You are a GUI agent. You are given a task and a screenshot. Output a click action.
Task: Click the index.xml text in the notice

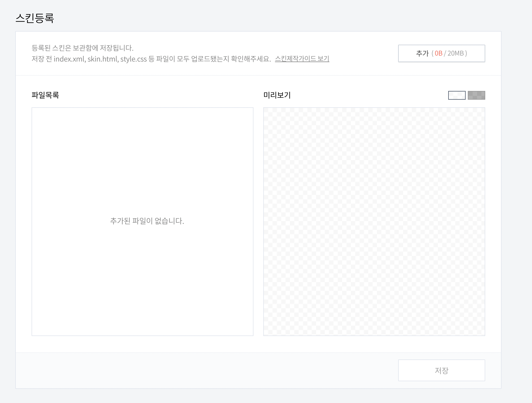(x=70, y=59)
